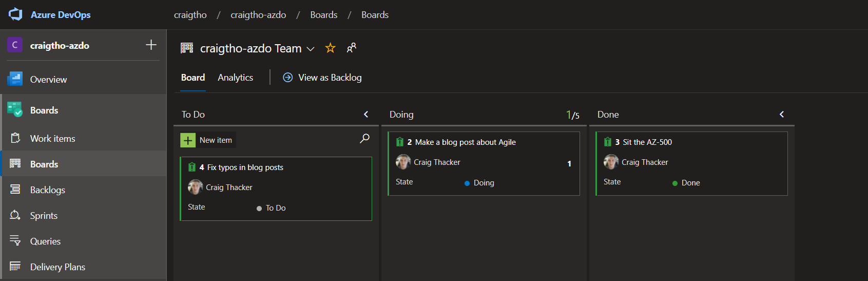Image resolution: width=868 pixels, height=281 pixels.
Task: Open the craigtho-azdo project name in the sidebar
Action: (60, 46)
